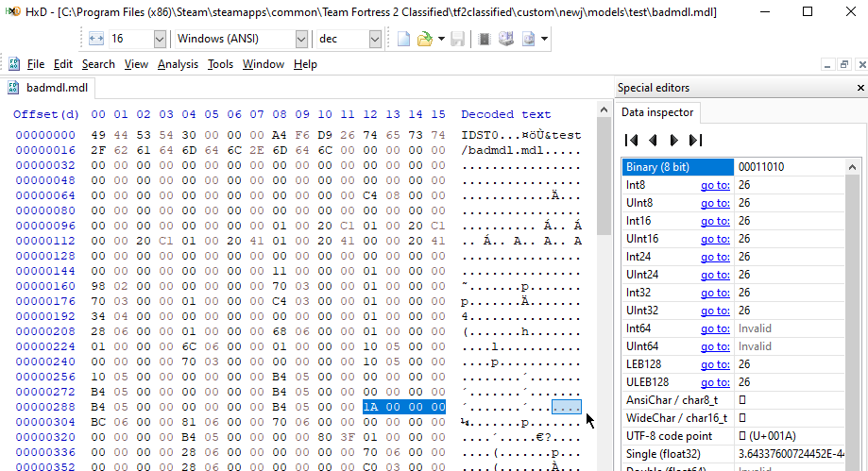The width and height of the screenshot is (868, 471).
Task: Open the dec offset base dropdown
Action: point(375,39)
